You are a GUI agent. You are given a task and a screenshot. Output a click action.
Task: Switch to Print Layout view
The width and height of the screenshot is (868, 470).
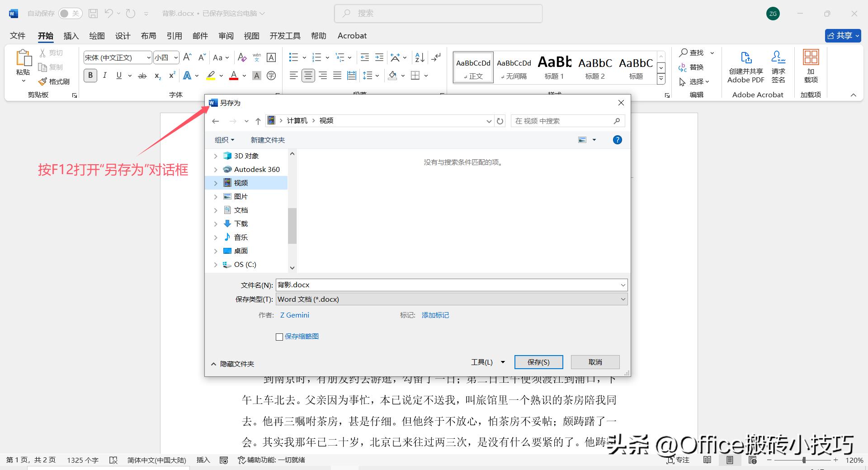730,460
